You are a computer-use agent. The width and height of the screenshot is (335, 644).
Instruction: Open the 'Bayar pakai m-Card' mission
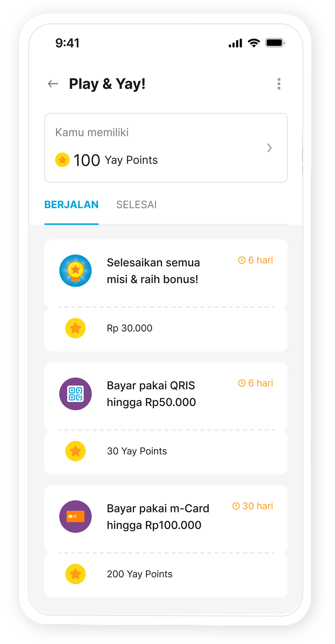pos(158,516)
